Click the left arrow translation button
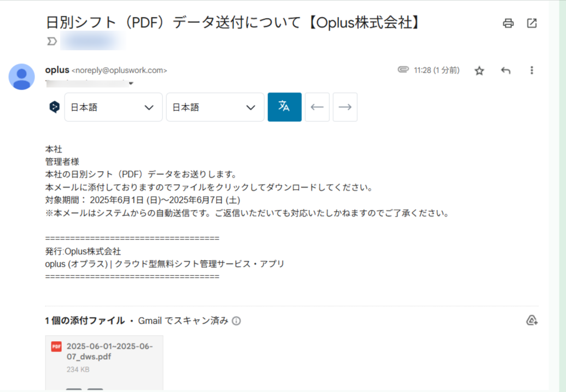Image resolution: width=566 pixels, height=392 pixels. [317, 107]
